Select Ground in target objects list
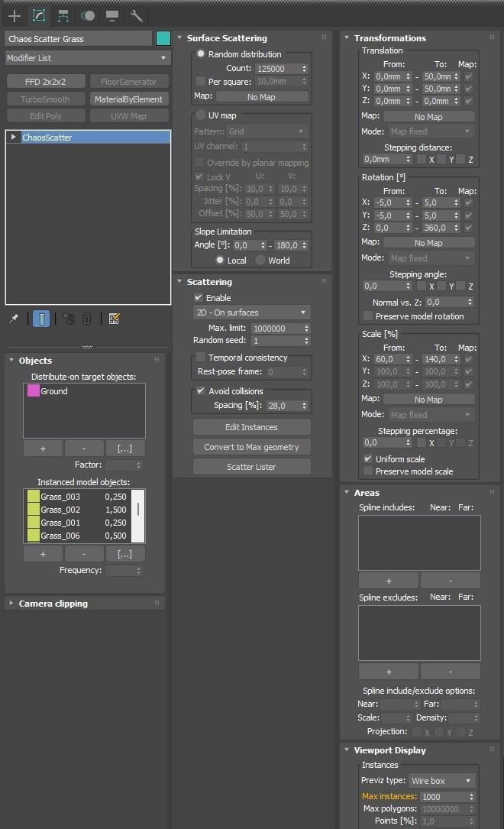 (x=54, y=390)
